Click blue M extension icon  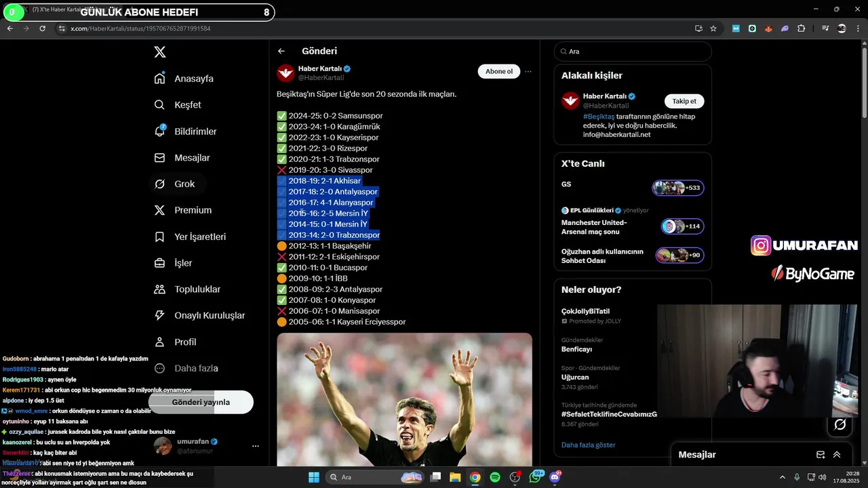click(x=736, y=28)
